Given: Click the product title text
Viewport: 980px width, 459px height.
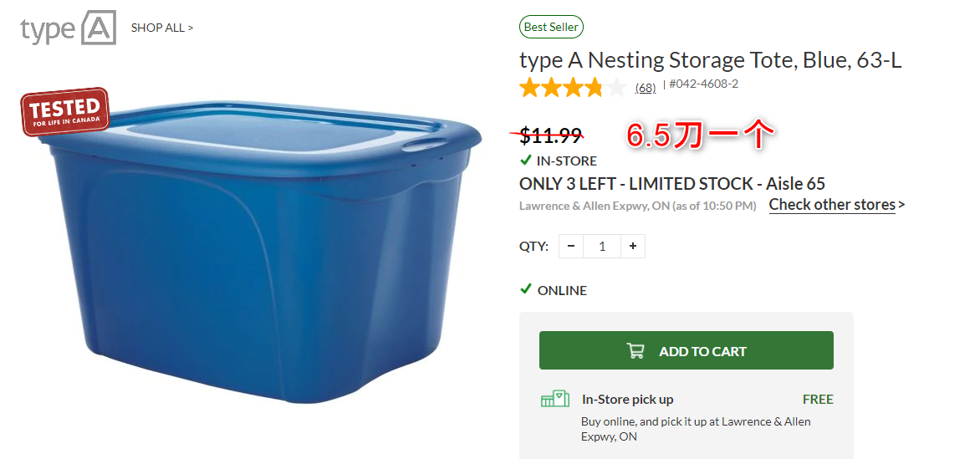Looking at the screenshot, I should (710, 60).
